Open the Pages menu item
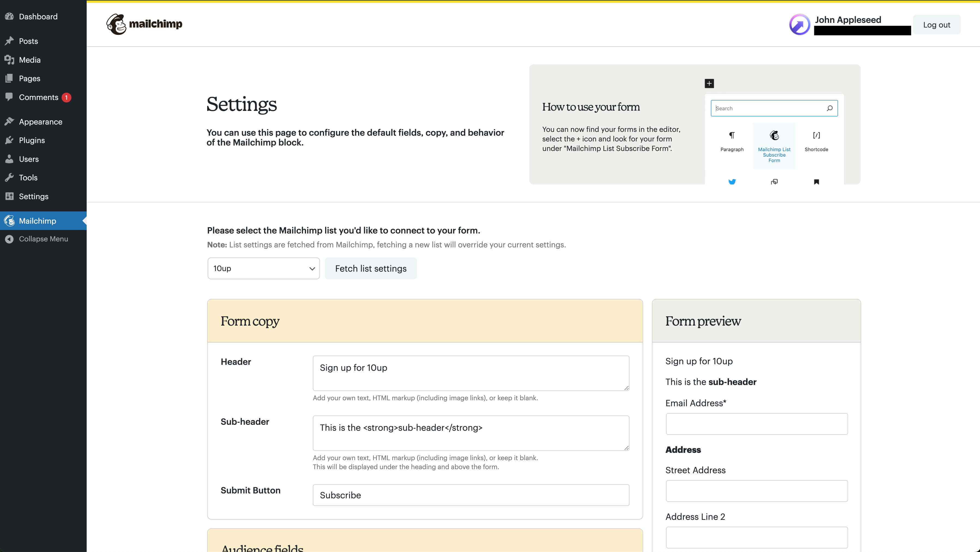The height and width of the screenshot is (552, 980). 43,78
